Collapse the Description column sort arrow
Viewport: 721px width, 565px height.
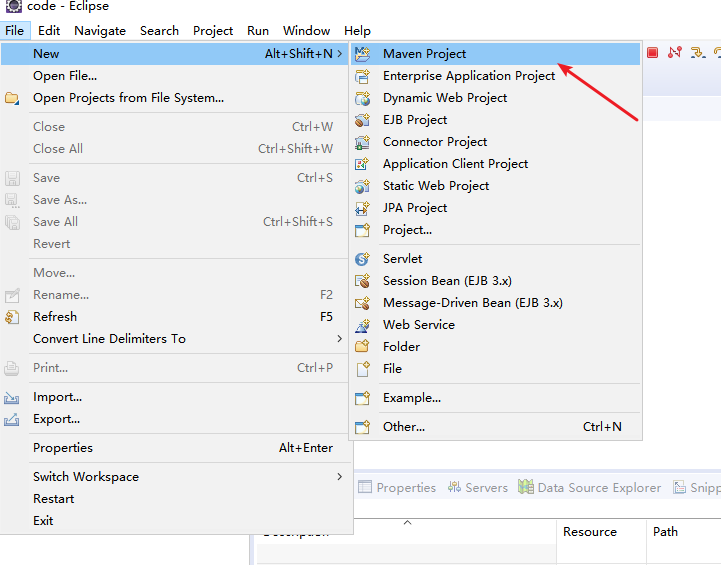point(407,523)
